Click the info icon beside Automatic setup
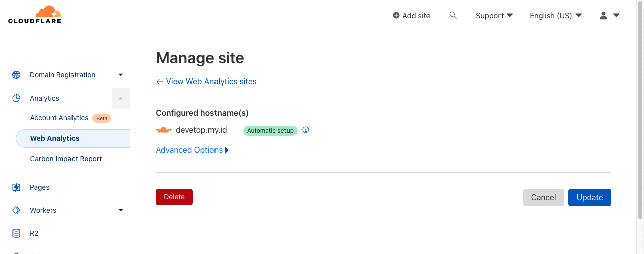644x254 pixels. click(306, 130)
